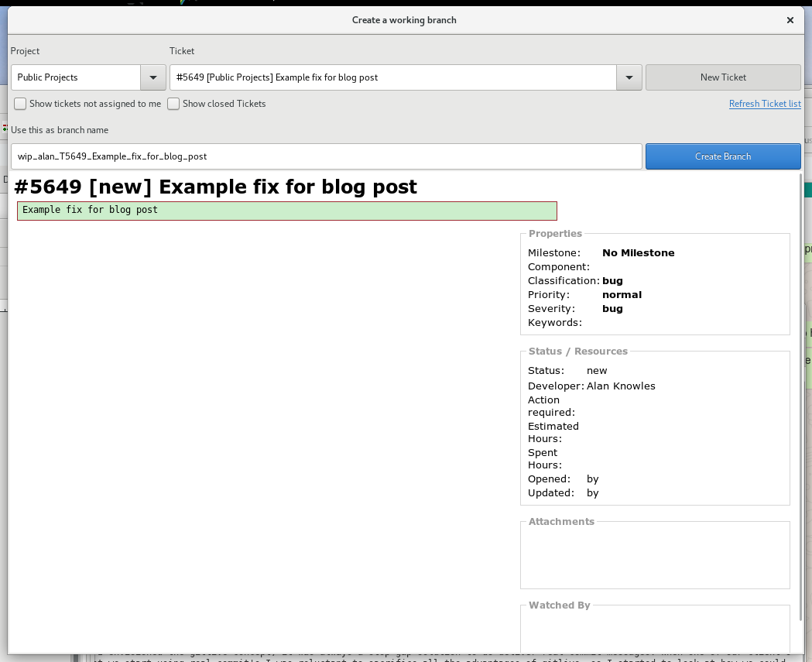812x662 pixels.
Task: Click the developer name Alan Knowles
Action: (x=621, y=386)
